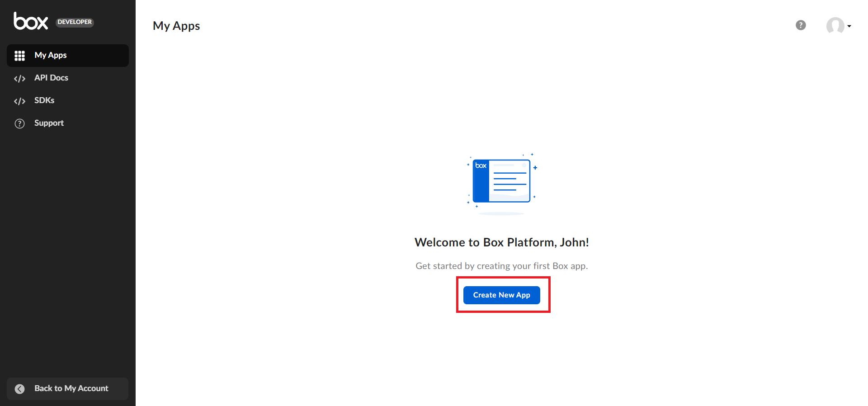The height and width of the screenshot is (406, 868).
Task: Click the back arrow icon beside Back to My Account
Action: (x=19, y=389)
